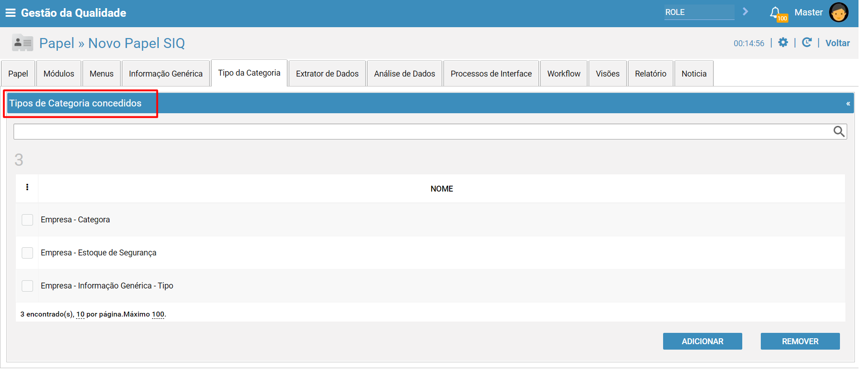868x370 pixels.
Task: Open notifications bell with 100 badge
Action: (778, 14)
